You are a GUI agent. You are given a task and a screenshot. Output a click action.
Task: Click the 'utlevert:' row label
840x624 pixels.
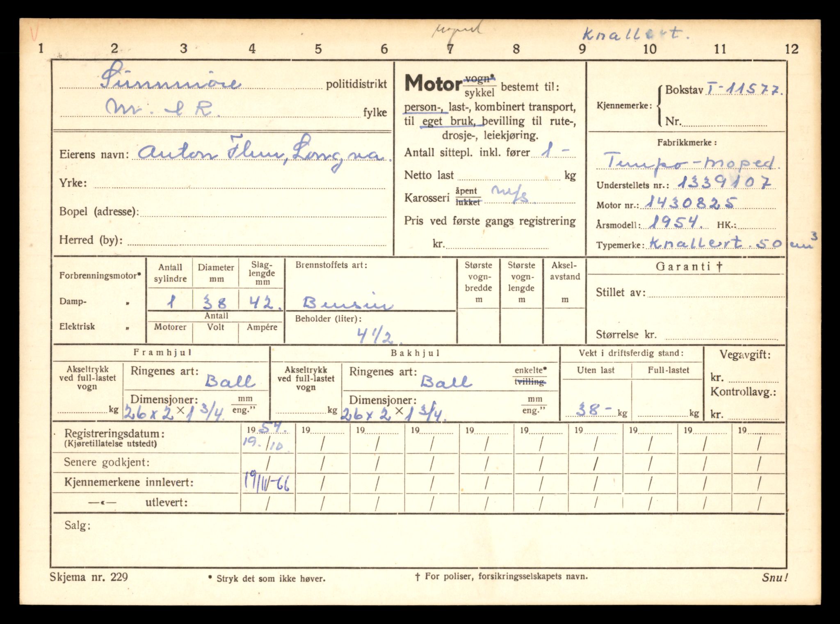(166, 503)
